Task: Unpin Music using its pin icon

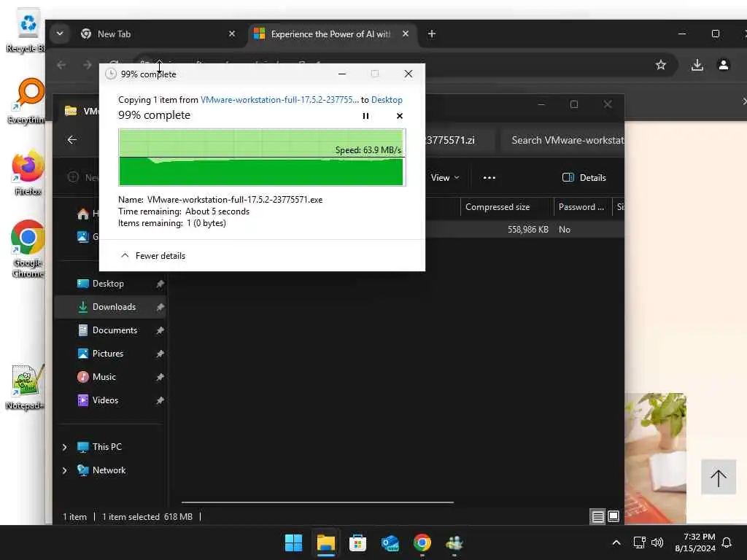Action: click(160, 377)
